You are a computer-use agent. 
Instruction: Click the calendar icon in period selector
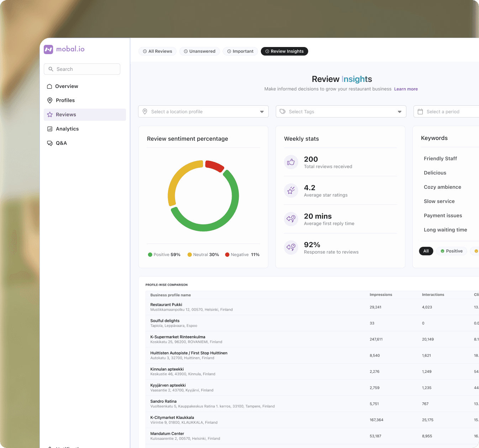point(420,111)
